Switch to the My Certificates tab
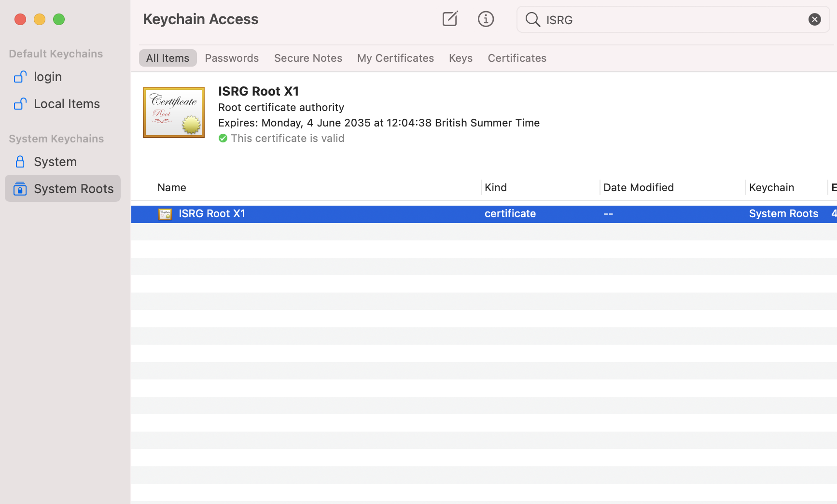The width and height of the screenshot is (837, 504). pyautogui.click(x=395, y=58)
